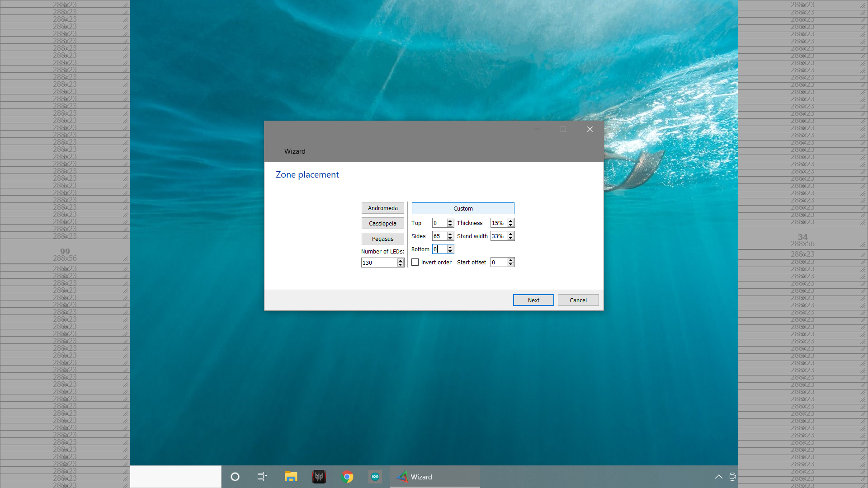Click the Cortana circle icon
The height and width of the screenshot is (488, 868).
point(235,477)
